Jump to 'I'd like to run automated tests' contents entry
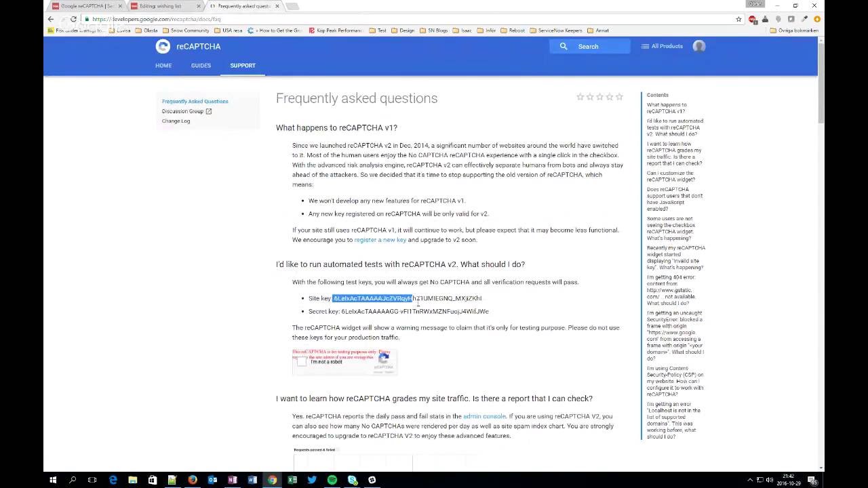The width and height of the screenshot is (868, 488). point(675,127)
